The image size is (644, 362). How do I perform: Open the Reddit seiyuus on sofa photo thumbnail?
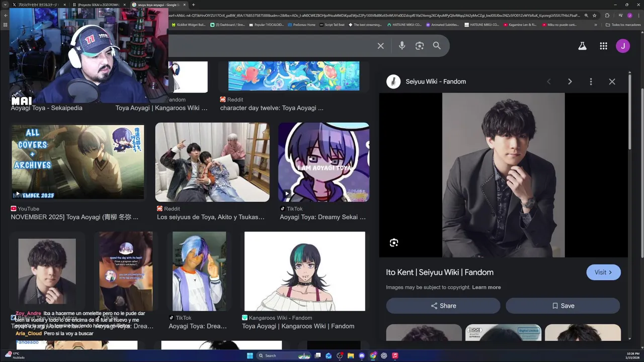pyautogui.click(x=212, y=162)
